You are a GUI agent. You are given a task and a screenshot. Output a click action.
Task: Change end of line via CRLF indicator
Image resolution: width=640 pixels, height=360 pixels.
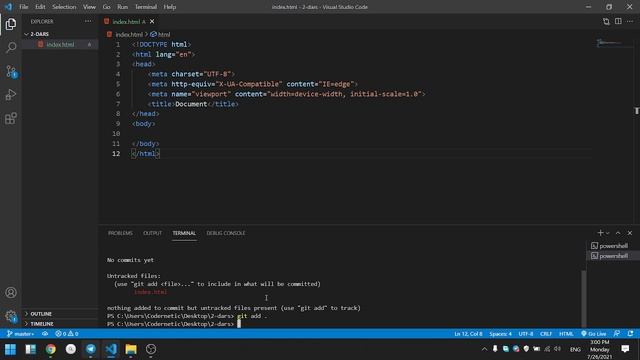[x=546, y=333]
